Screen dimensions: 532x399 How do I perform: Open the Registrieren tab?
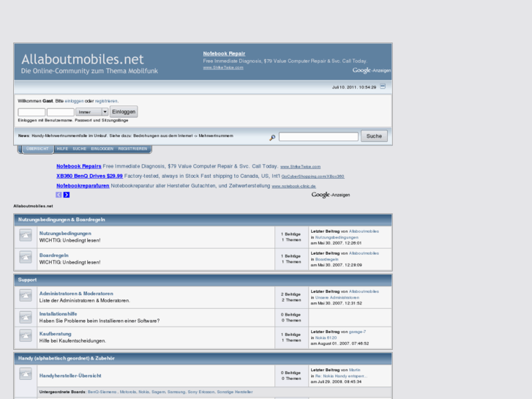[x=132, y=149]
